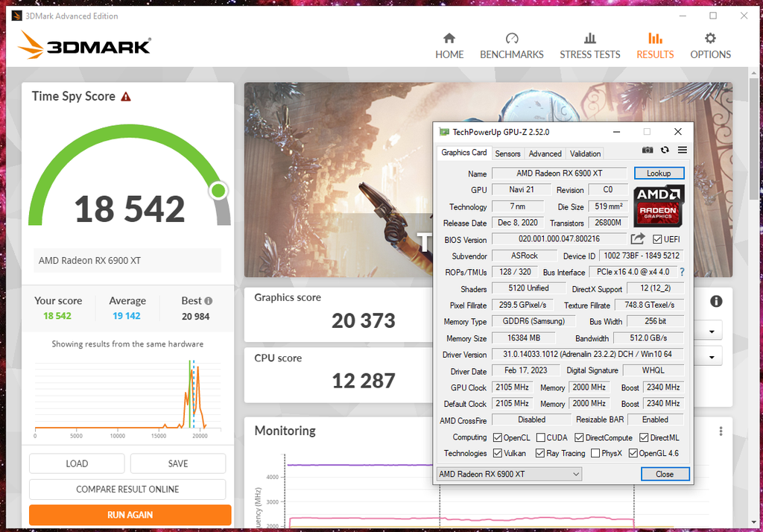The height and width of the screenshot is (532, 763).
Task: Go to the STRESS TESTS label in 3DMark navigation
Action: (x=590, y=54)
